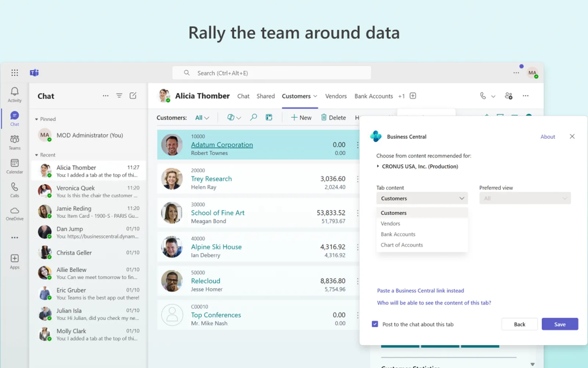Open the Apps plus icon in the sidebar
The image size is (588, 368).
coord(15,262)
